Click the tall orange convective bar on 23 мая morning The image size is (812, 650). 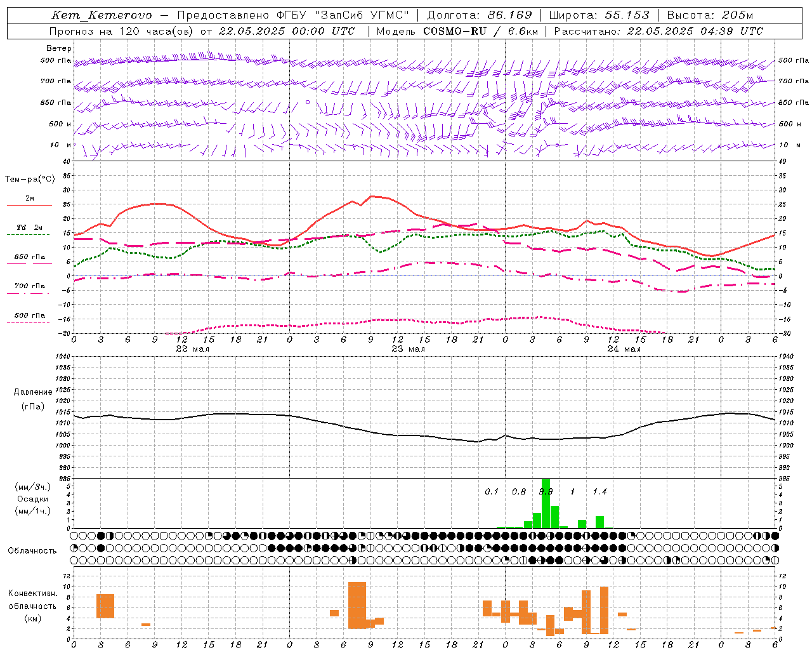click(357, 605)
